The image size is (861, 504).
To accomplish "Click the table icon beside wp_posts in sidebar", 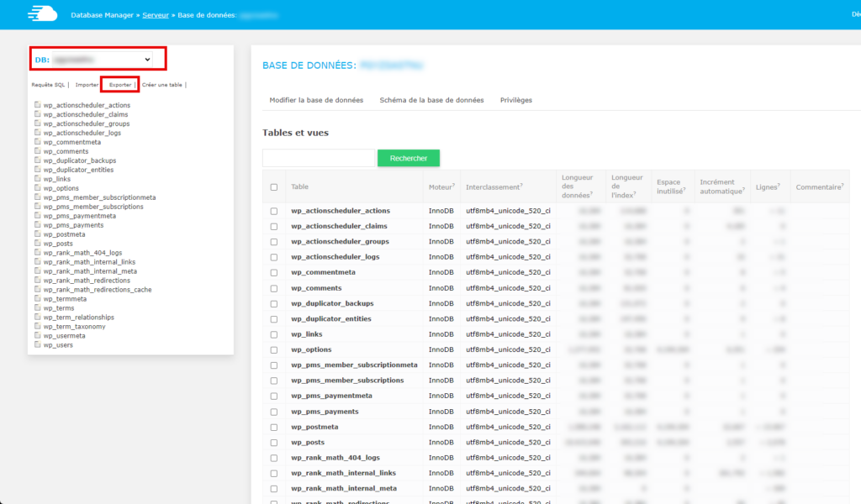I will pos(37,243).
